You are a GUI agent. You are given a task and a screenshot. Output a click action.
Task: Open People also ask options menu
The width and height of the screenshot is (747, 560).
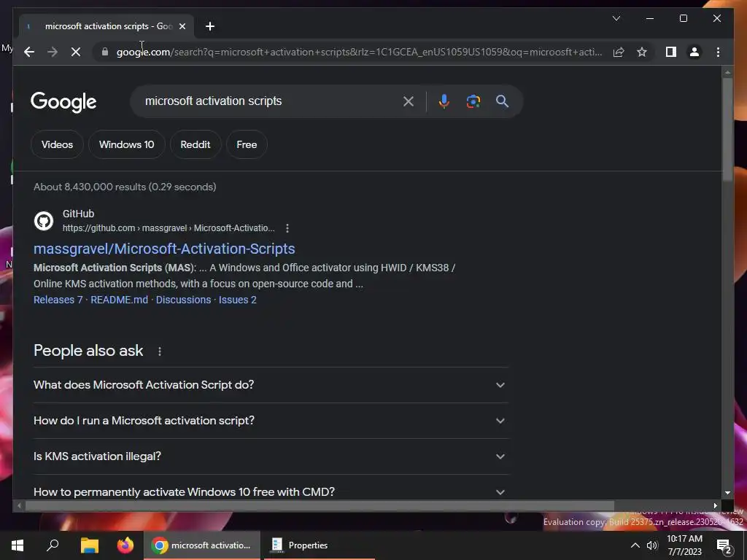point(160,351)
